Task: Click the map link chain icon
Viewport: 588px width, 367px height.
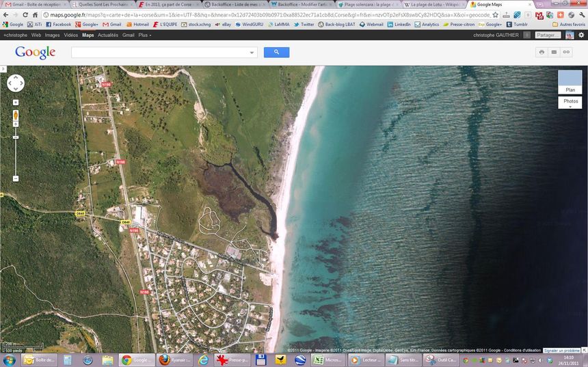Action: pyautogui.click(x=566, y=52)
